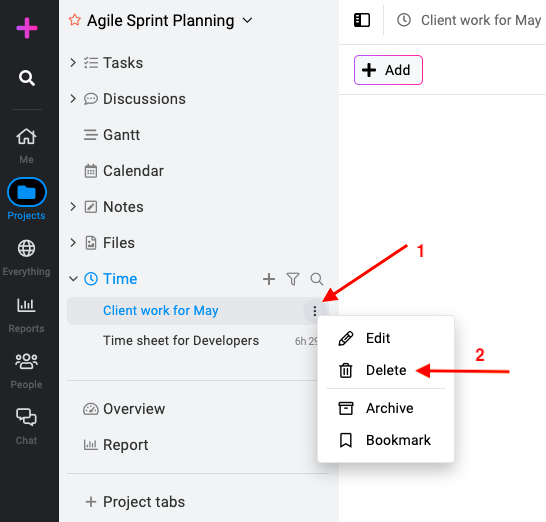Choose Delete from the context menu
This screenshot has height=522, width=546.
pyautogui.click(x=386, y=370)
